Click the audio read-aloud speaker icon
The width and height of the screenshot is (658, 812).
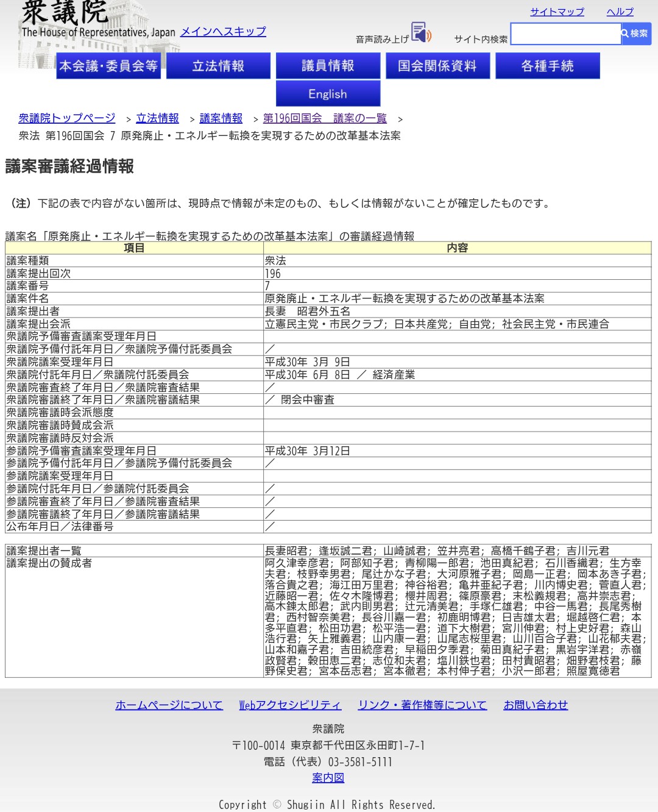[x=421, y=32]
